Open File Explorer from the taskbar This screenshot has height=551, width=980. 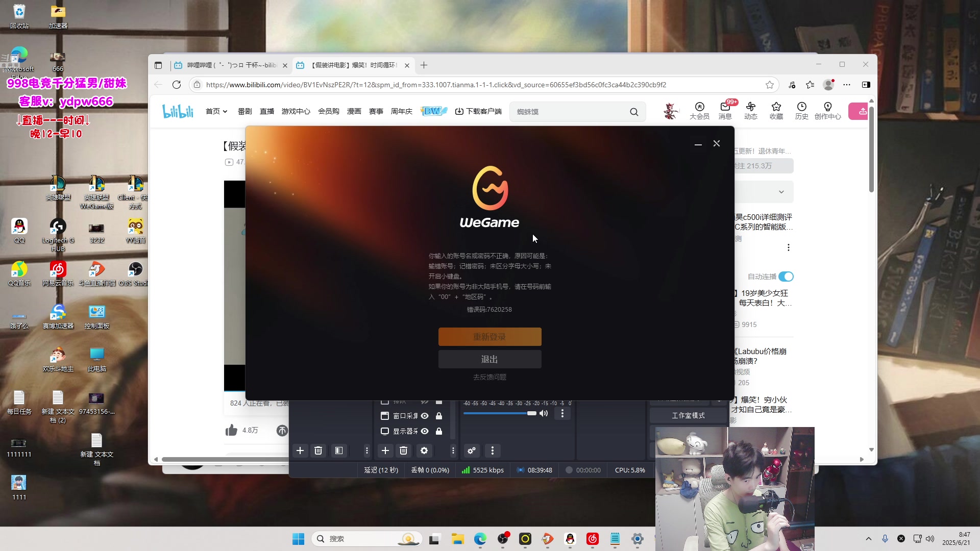[x=457, y=539]
